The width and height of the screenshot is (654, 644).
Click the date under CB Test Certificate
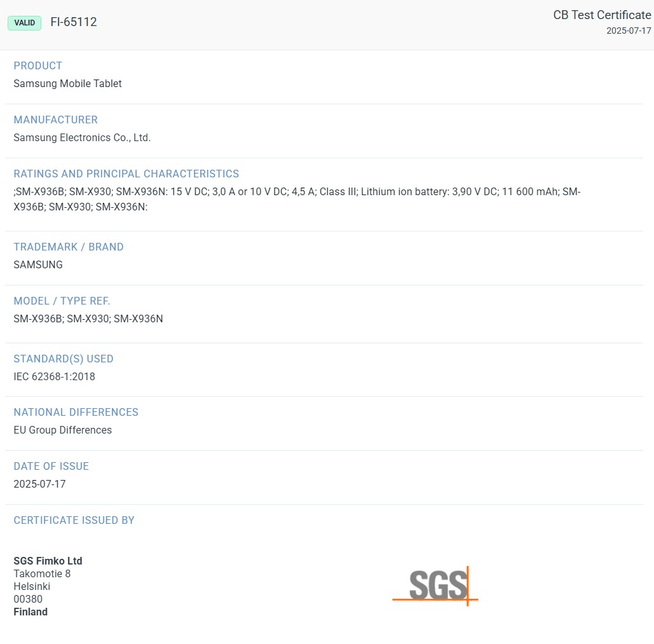[629, 31]
